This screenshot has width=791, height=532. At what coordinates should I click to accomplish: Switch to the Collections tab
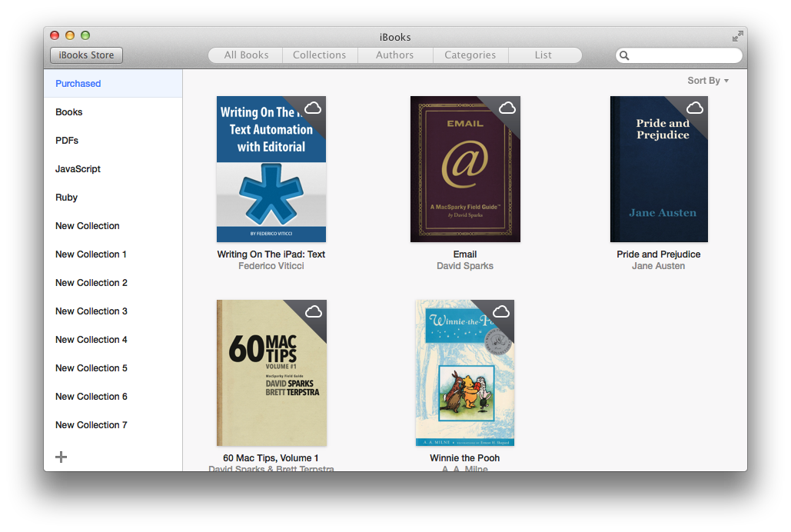pyautogui.click(x=320, y=55)
